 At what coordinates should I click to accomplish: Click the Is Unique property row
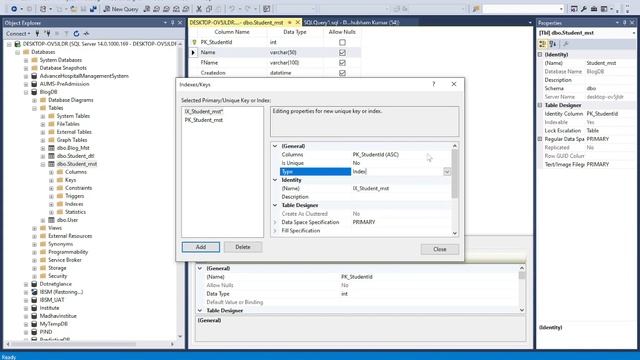coord(365,163)
